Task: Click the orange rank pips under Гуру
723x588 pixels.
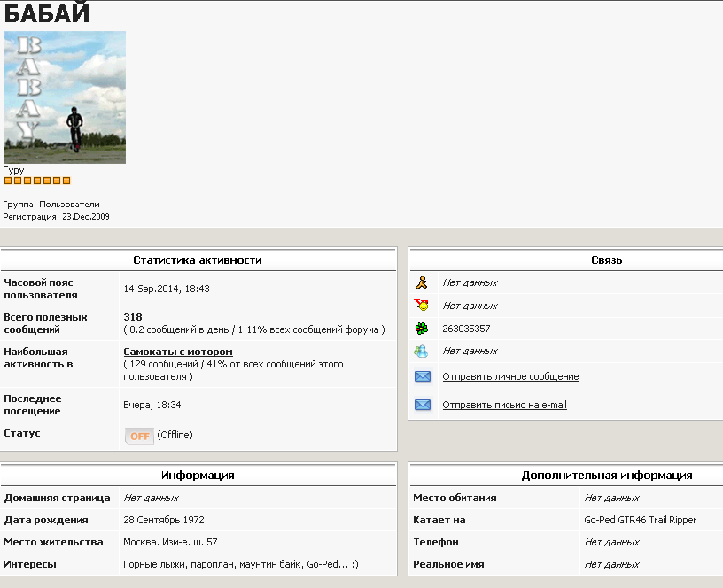Action: pyautogui.click(x=36, y=181)
